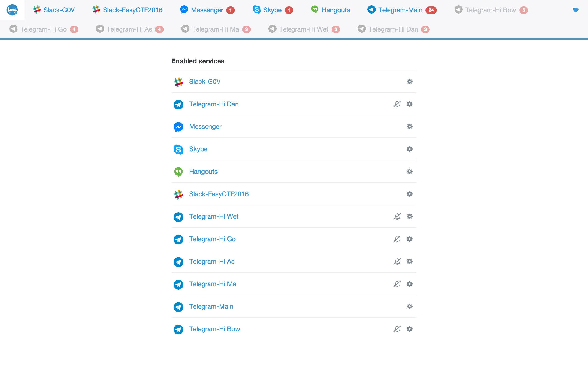588x368 pixels.
Task: Click Telegram logo in Telegram-Hi Bow row
Action: point(178,330)
